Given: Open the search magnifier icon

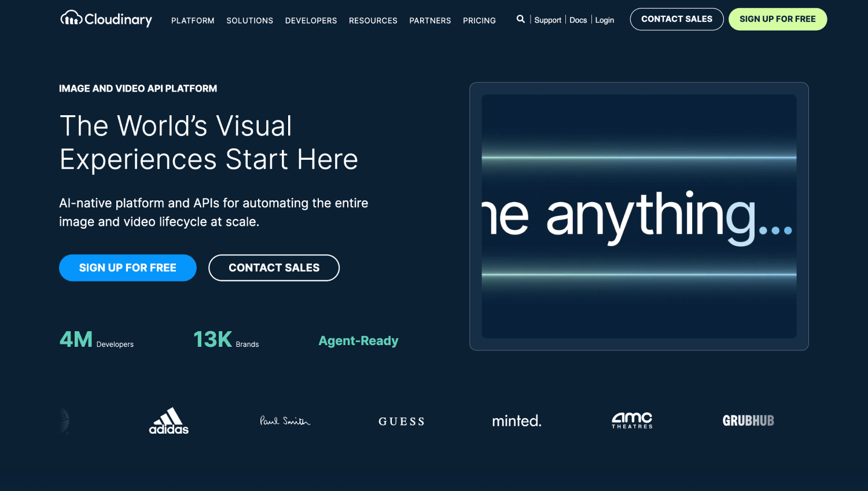Looking at the screenshot, I should coord(521,19).
